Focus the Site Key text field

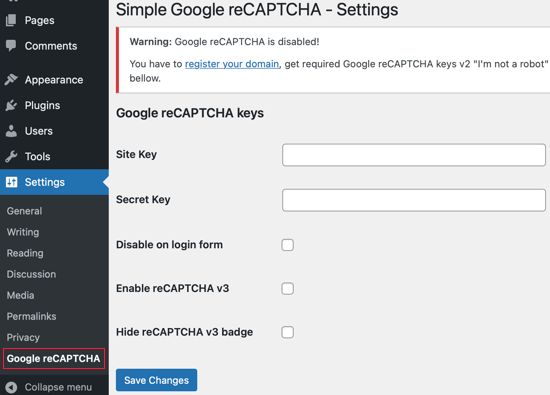414,155
